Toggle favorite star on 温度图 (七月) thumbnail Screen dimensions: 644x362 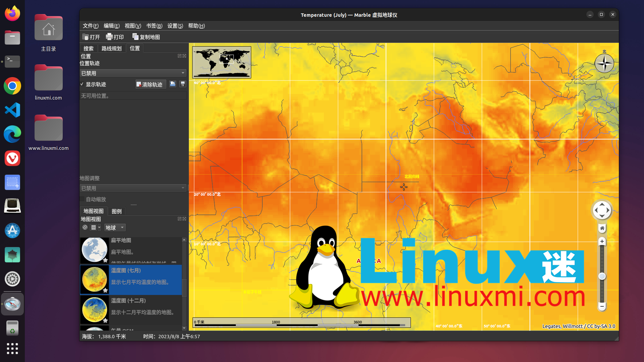point(105,290)
